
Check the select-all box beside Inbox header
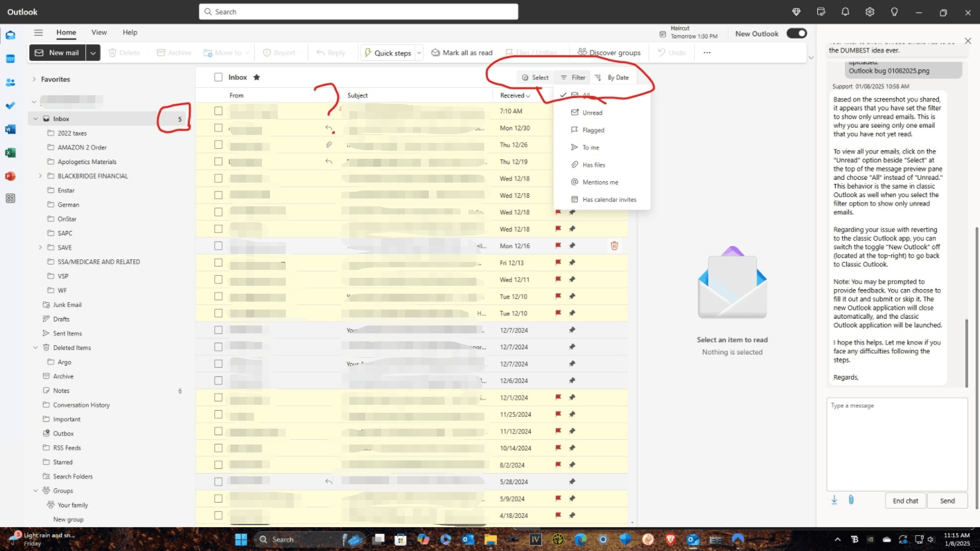(x=218, y=77)
